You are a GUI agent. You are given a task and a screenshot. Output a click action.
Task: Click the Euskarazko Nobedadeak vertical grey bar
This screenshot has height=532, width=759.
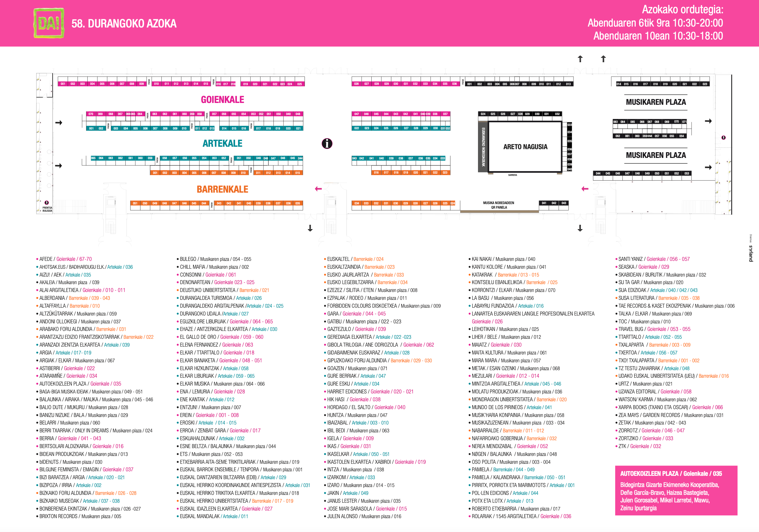(483, 147)
